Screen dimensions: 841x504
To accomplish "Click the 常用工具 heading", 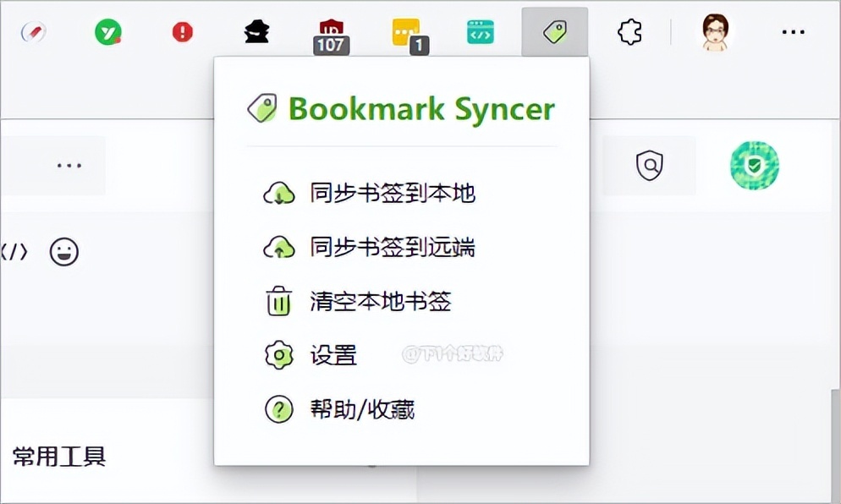I will click(59, 457).
